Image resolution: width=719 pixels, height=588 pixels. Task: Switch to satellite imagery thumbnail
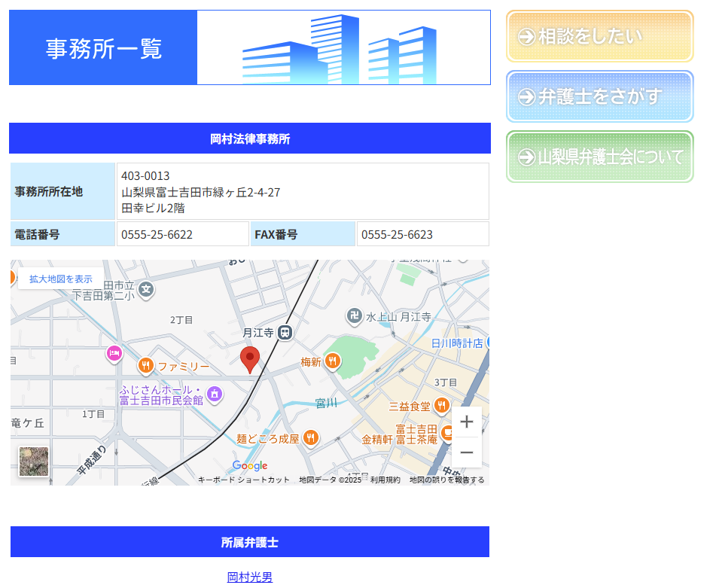(x=34, y=462)
